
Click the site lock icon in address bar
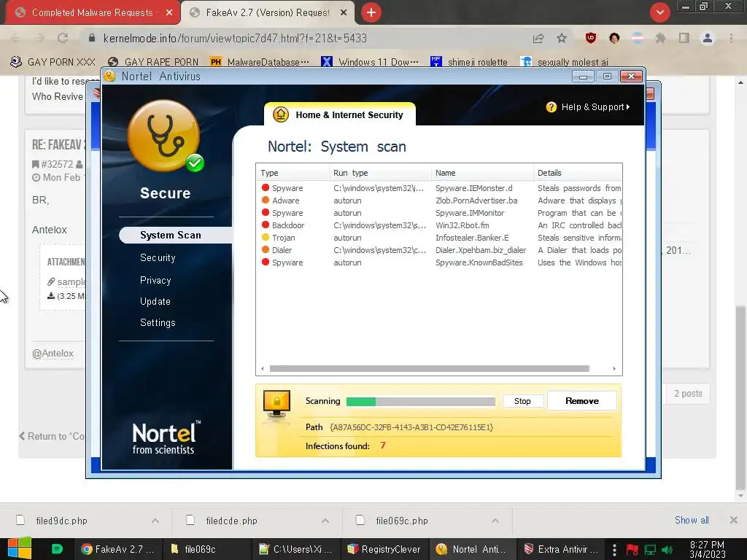(92, 38)
